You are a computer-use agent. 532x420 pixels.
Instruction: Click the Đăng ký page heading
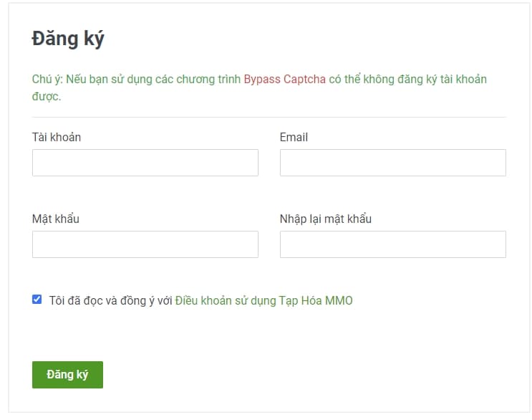tap(68, 39)
